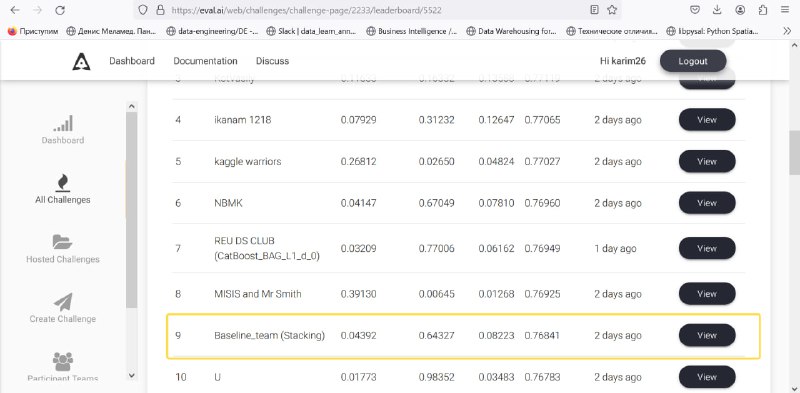The width and height of the screenshot is (800, 393).
Task: Click the Logout button
Action: click(693, 61)
